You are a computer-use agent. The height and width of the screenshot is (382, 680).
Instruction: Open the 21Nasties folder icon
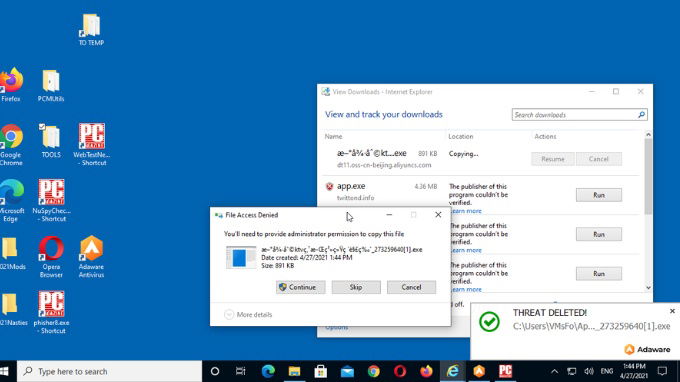click(12, 309)
